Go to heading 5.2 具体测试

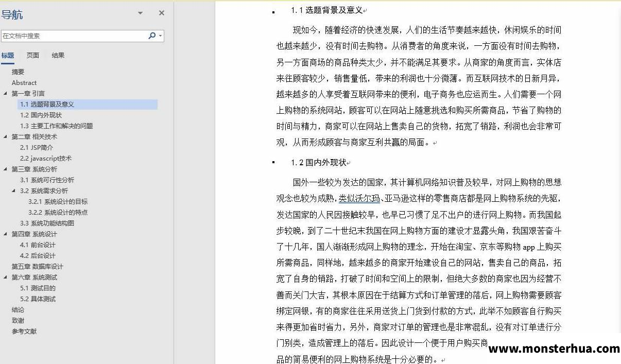pos(38,299)
